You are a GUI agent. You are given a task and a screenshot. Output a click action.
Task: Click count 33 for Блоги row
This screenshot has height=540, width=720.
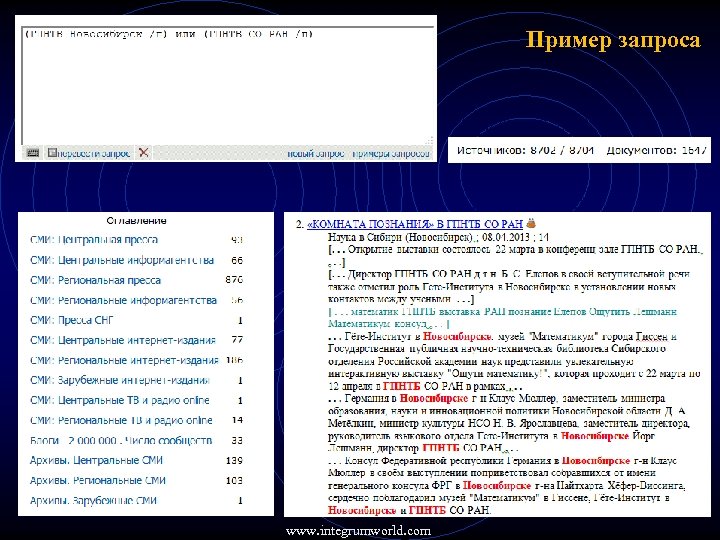[237, 440]
